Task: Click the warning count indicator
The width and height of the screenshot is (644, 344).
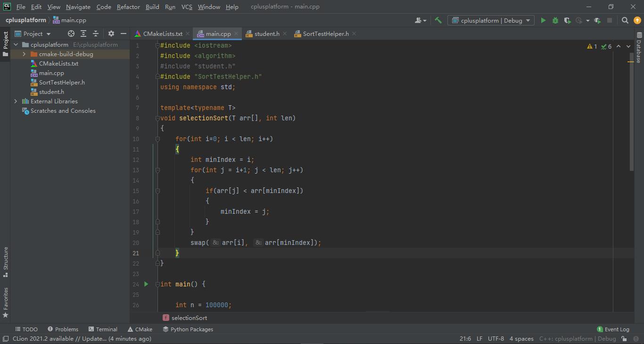Action: click(592, 46)
